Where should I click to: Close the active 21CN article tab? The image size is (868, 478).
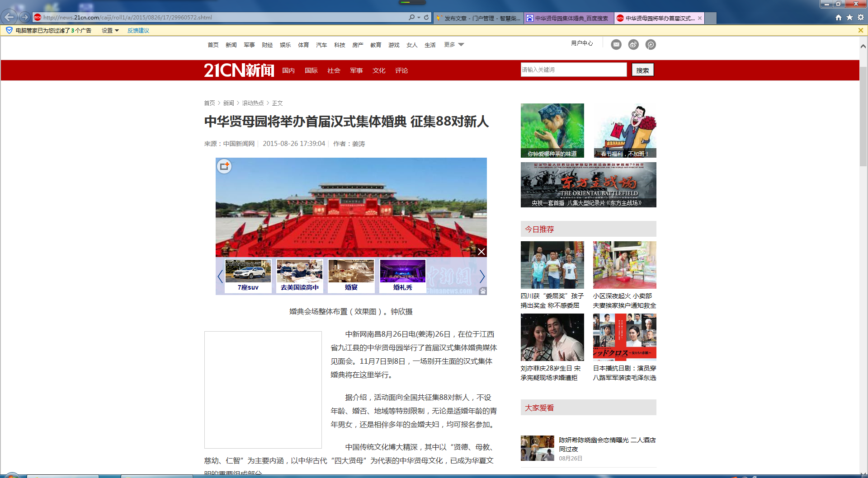coord(700,18)
